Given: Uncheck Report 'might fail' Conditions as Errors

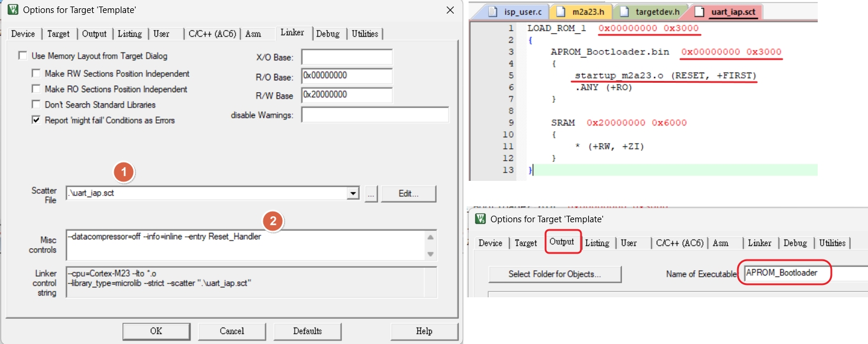Looking at the screenshot, I should point(36,120).
